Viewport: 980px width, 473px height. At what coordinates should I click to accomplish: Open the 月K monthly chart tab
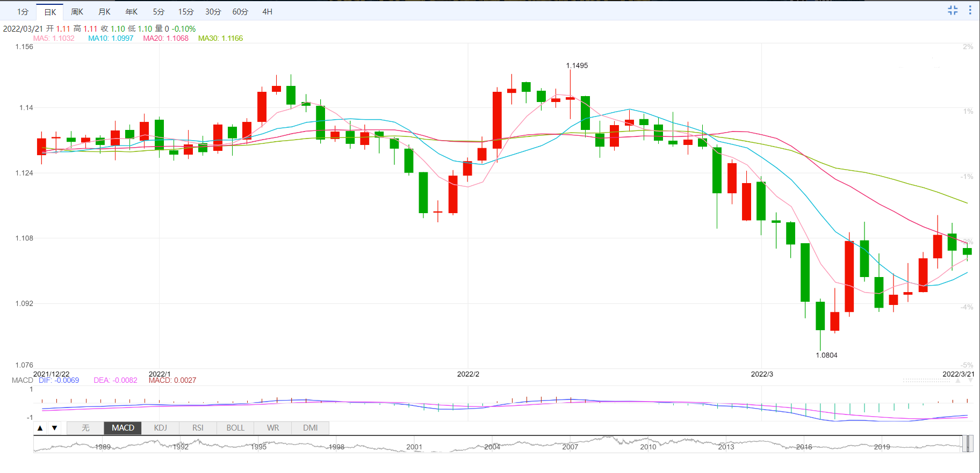pyautogui.click(x=104, y=12)
